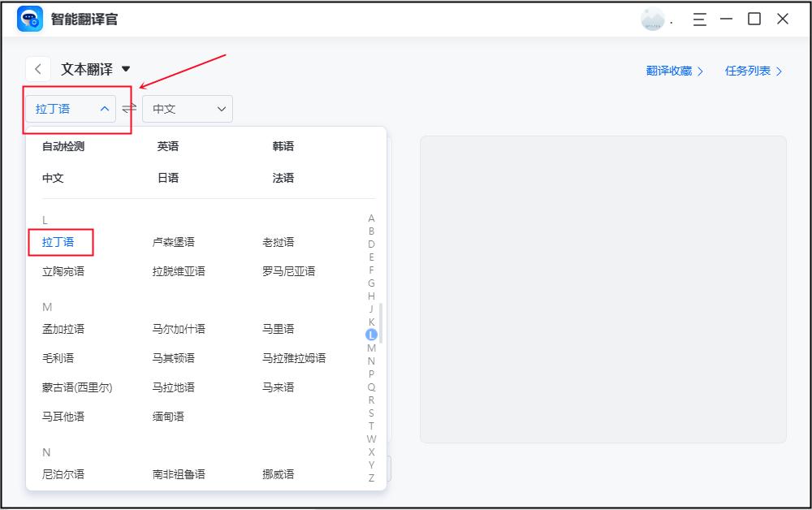812x510 pixels.
Task: Select 法语 from the language list
Action: pyautogui.click(x=283, y=177)
